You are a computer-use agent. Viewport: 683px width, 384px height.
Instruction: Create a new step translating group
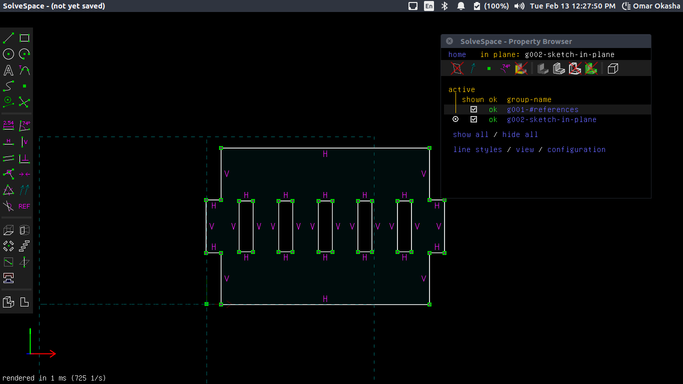click(x=24, y=246)
